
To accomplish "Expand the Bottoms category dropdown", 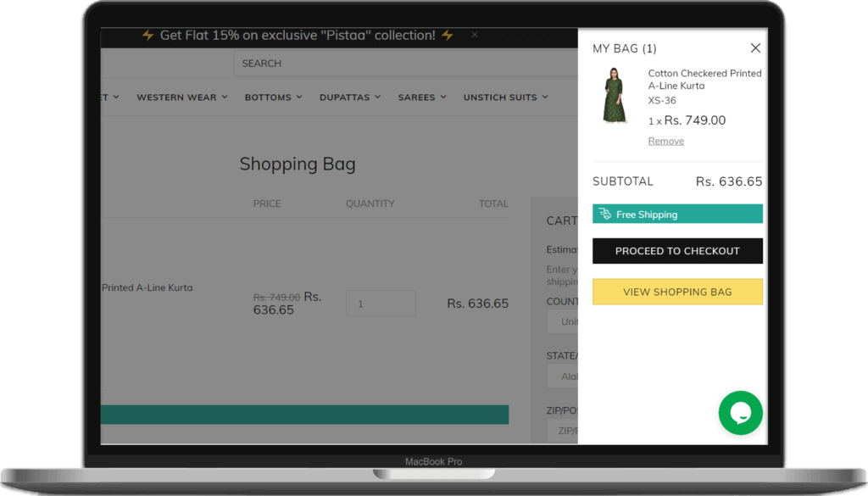I will coord(273,98).
